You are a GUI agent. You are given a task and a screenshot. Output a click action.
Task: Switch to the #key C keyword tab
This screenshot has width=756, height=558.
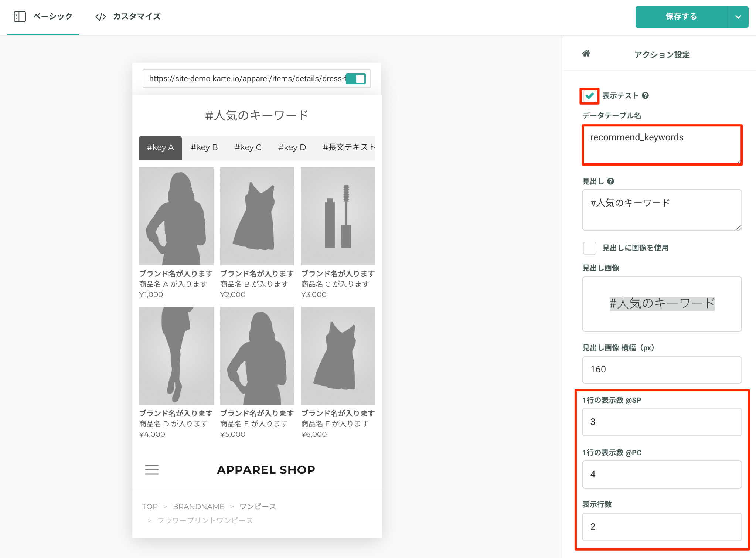click(248, 147)
